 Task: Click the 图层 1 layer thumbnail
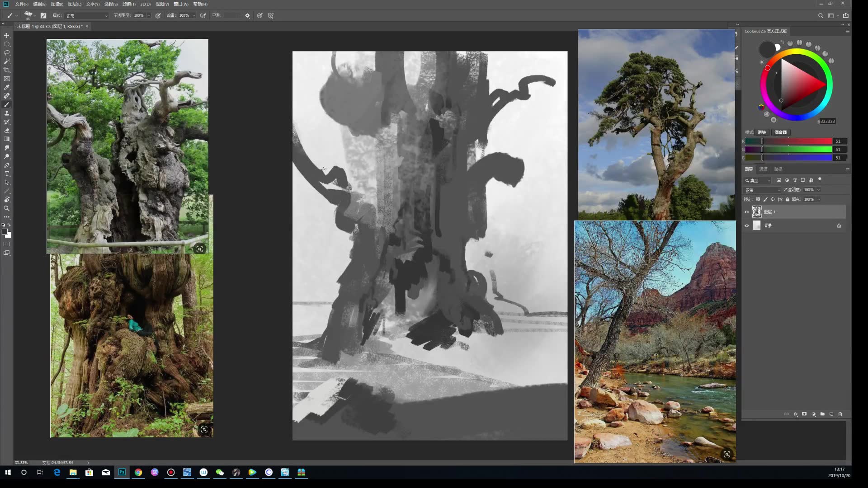click(757, 211)
